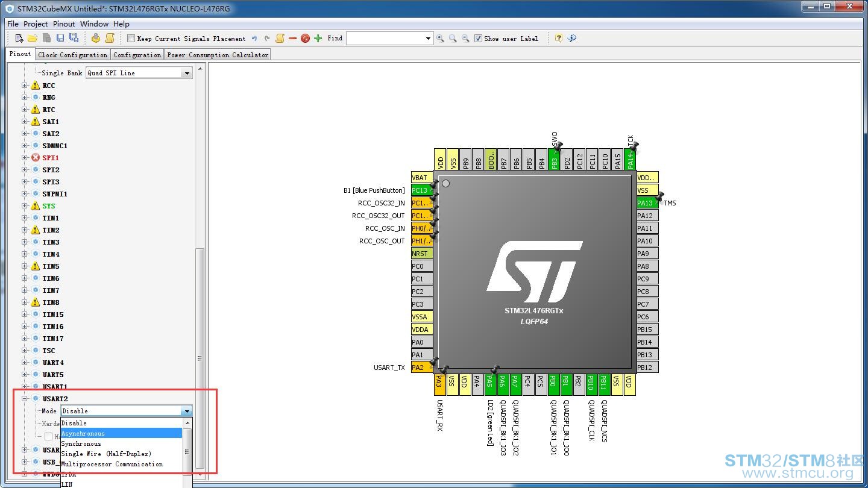Image resolution: width=868 pixels, height=488 pixels.
Task: Click the PC13 pin on the chip
Action: point(422,190)
